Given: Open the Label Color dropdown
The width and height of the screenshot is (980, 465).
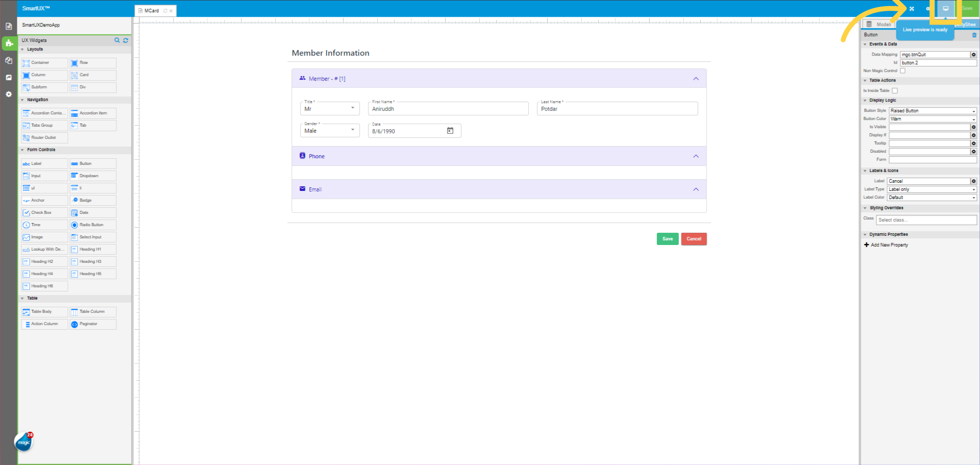Looking at the screenshot, I should pos(932,198).
